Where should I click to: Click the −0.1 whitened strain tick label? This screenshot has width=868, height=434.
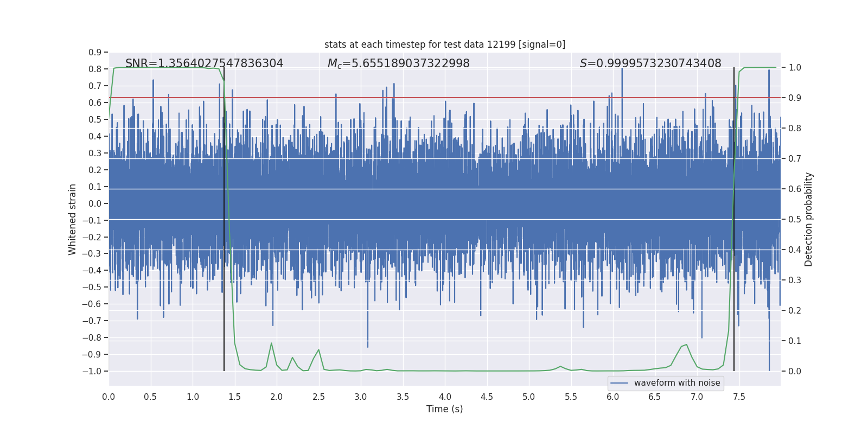92,220
